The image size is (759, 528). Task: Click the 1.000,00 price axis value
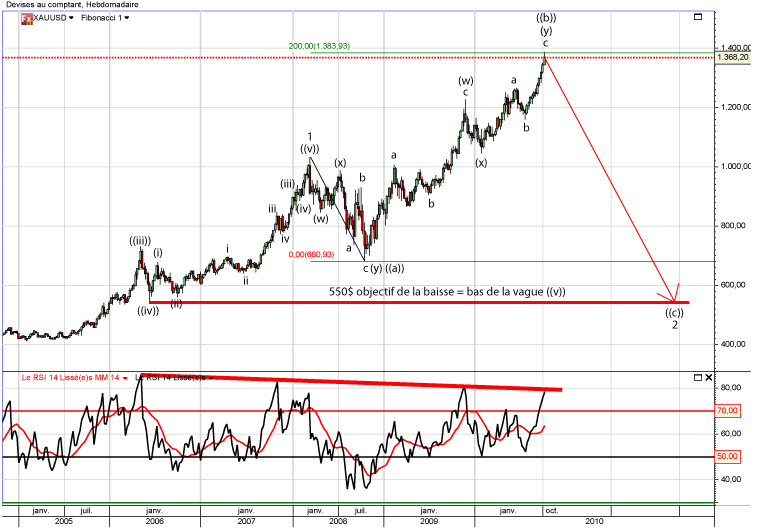point(734,166)
